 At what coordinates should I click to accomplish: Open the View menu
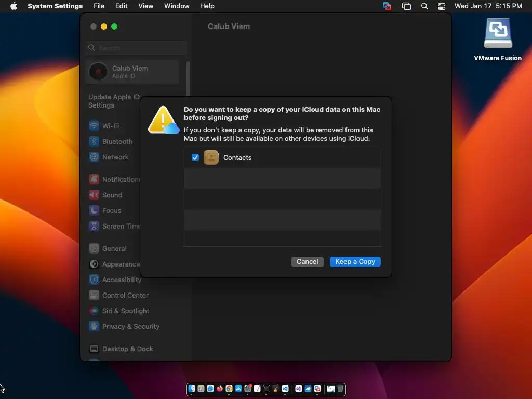(145, 6)
